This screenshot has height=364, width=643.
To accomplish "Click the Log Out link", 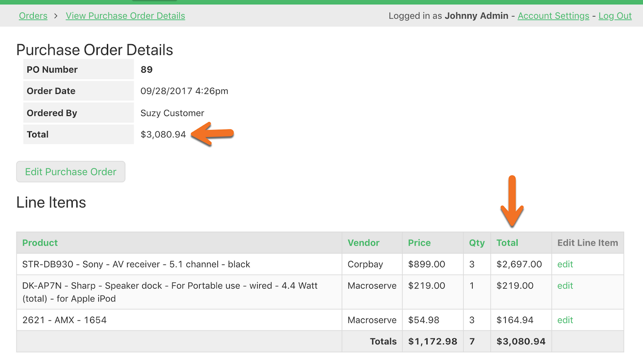I will (615, 16).
